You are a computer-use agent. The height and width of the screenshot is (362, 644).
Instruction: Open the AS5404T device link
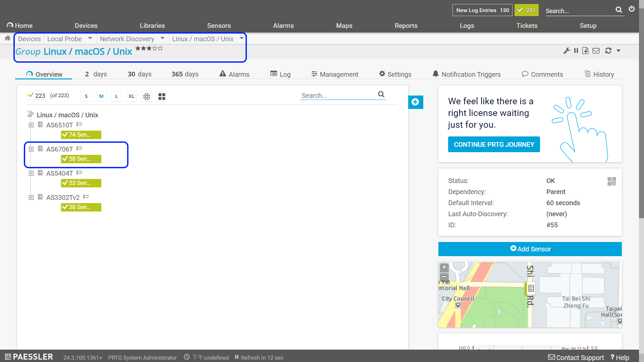click(59, 173)
